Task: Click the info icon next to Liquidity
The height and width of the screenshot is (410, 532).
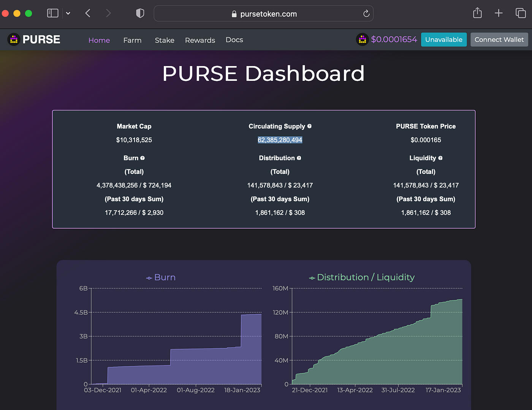Action: [x=440, y=158]
